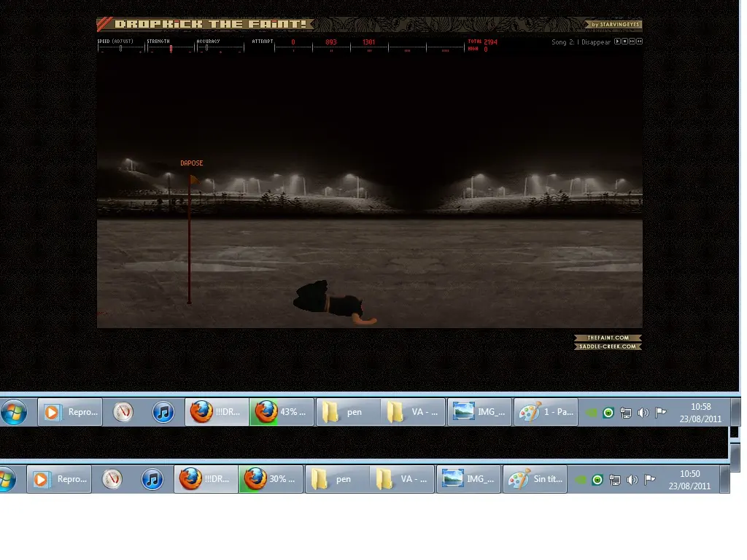The height and width of the screenshot is (560, 747).
Task: Open the SADDLE-CREEK.COM link
Action: click(x=608, y=346)
